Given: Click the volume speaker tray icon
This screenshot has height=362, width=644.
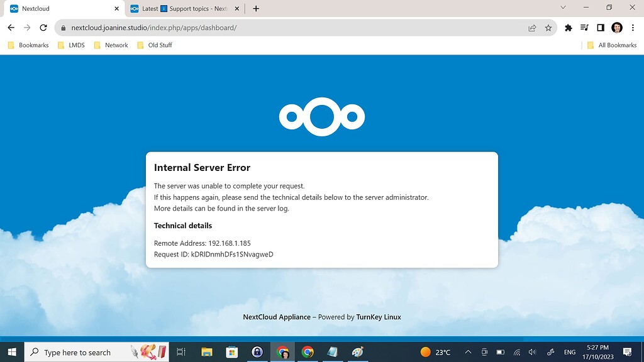Looking at the screenshot, I should click(x=532, y=352).
